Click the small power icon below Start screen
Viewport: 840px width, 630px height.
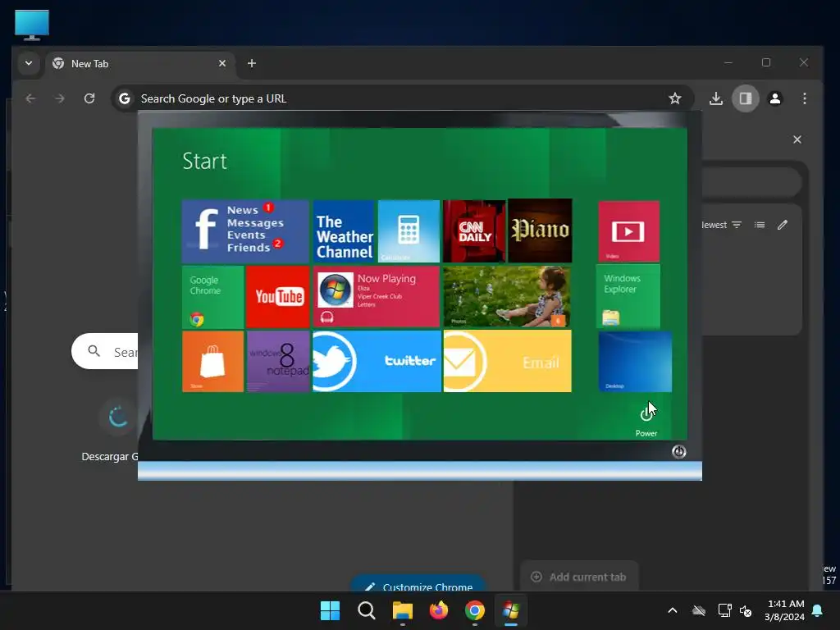click(678, 452)
